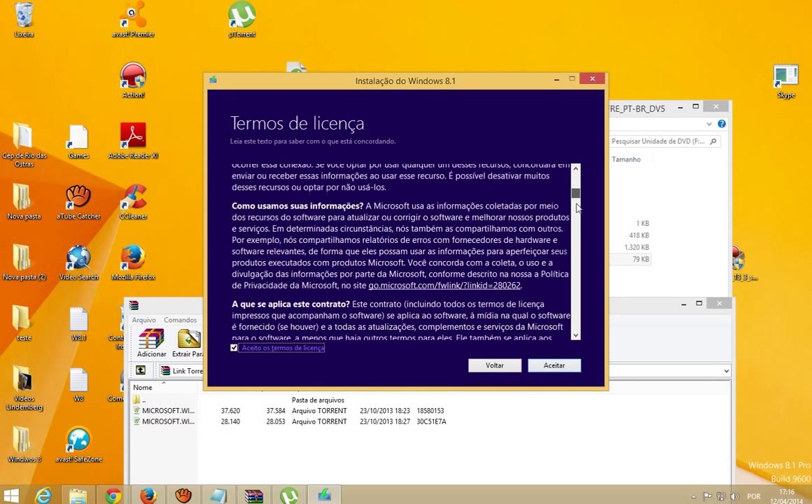The height and width of the screenshot is (504, 812).
Task: Click POR language indicator in taskbar
Action: (753, 496)
